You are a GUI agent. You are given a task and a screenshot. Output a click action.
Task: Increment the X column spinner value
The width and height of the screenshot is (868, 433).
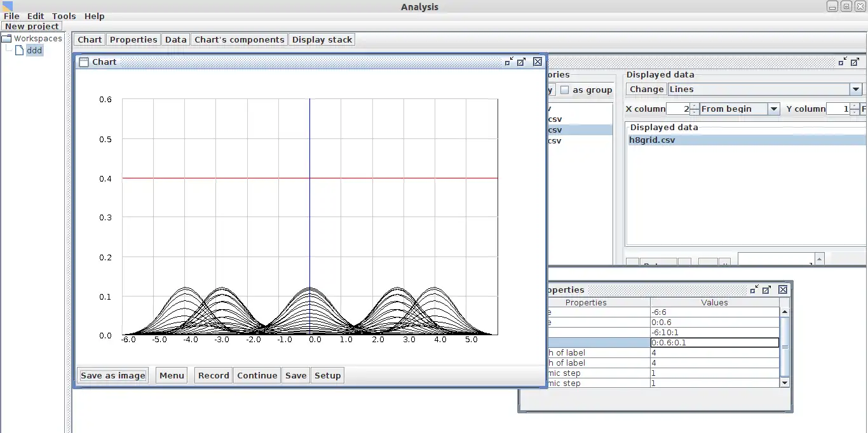[x=695, y=106]
